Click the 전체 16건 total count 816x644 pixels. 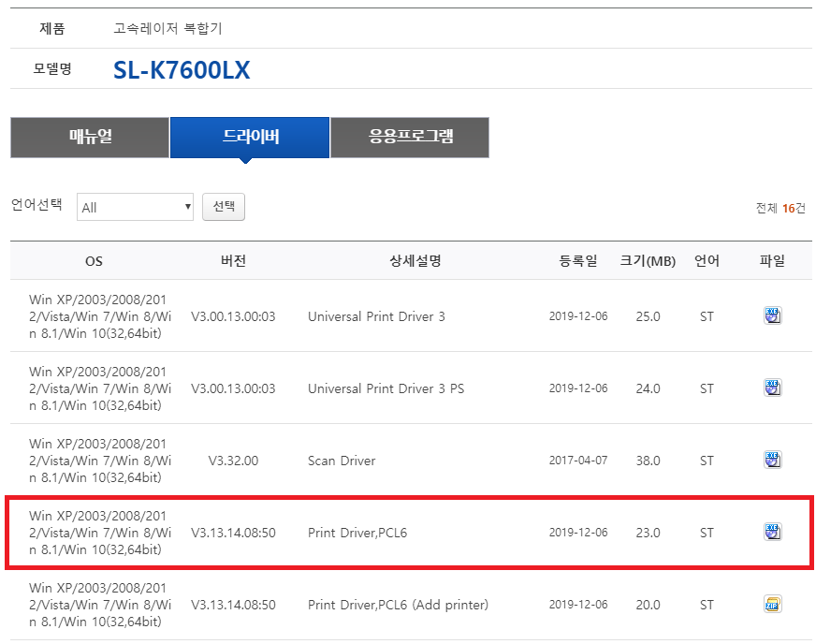[x=780, y=208]
